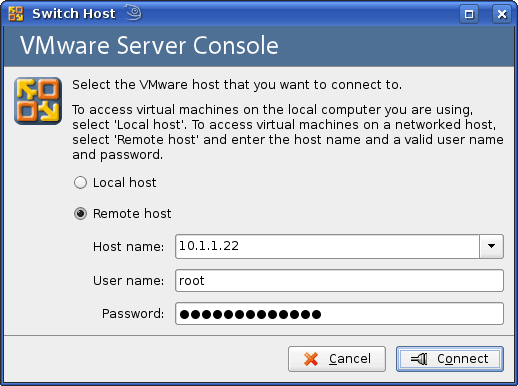Image resolution: width=518 pixels, height=386 pixels.
Task: Click 'Select the VMware host' instruction text
Action: pos(237,85)
